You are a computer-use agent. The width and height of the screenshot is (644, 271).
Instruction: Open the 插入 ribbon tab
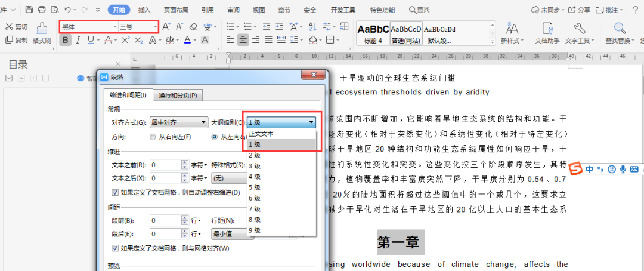point(144,10)
